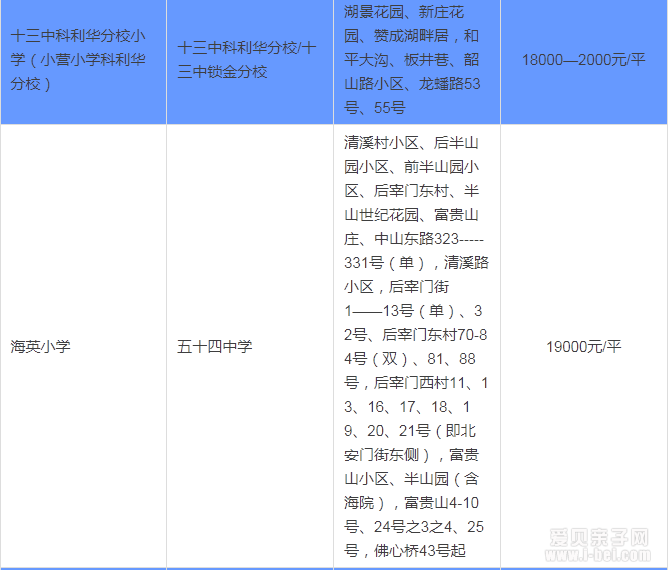The width and height of the screenshot is (669, 570).
Task: Select the 19000元/平 price cell
Action: point(584,346)
